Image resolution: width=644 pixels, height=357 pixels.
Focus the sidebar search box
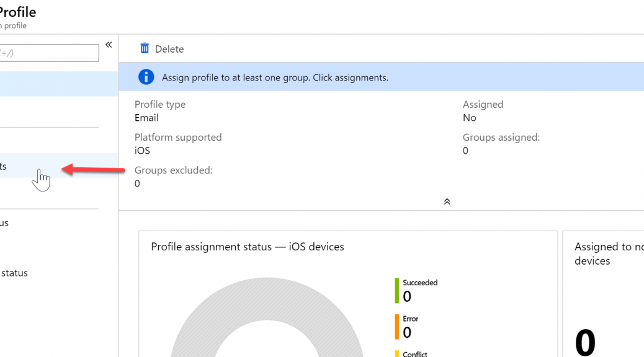pos(49,53)
